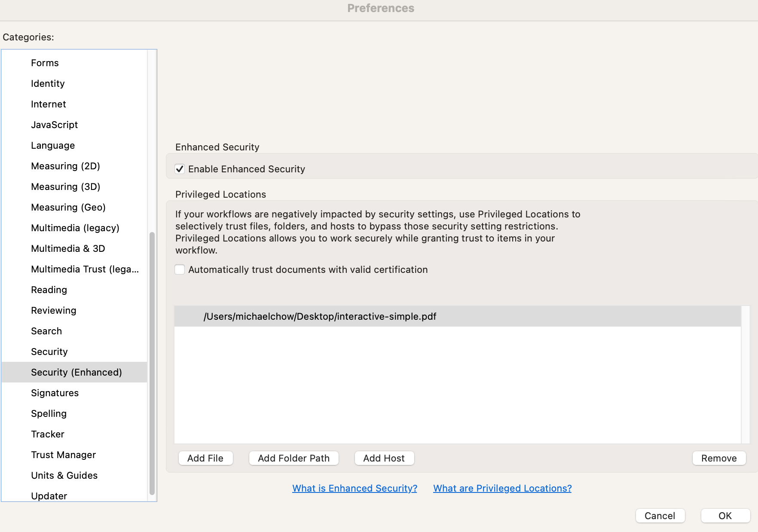
Task: Click the Add File button
Action: click(x=205, y=458)
